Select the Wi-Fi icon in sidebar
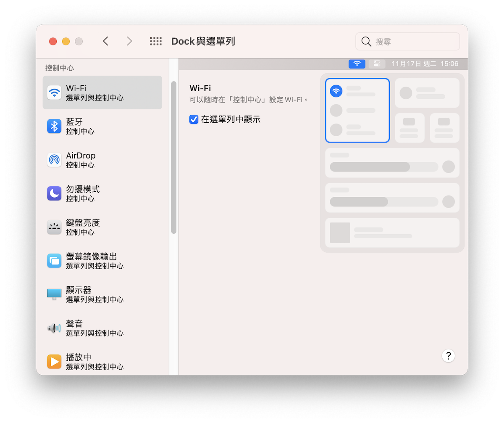The width and height of the screenshot is (504, 423). click(54, 93)
